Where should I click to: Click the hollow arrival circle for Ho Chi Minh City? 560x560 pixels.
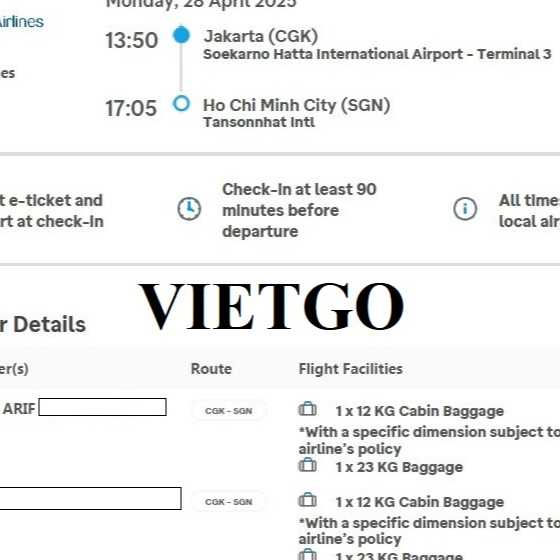coord(181,104)
